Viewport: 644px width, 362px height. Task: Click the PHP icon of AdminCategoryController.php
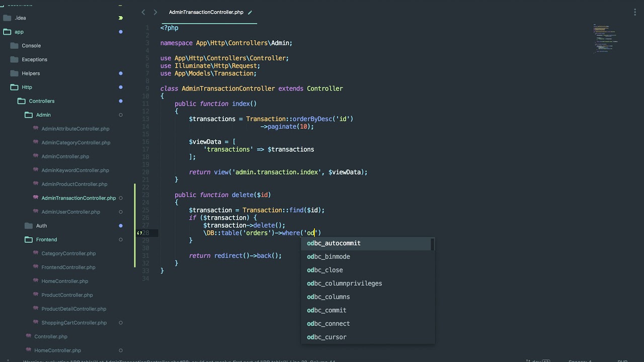(x=36, y=142)
